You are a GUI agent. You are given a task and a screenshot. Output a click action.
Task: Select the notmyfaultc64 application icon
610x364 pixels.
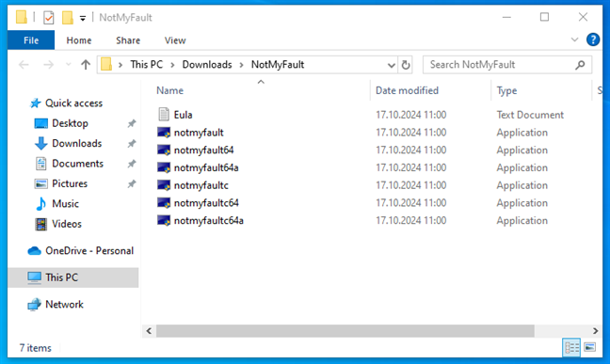164,202
